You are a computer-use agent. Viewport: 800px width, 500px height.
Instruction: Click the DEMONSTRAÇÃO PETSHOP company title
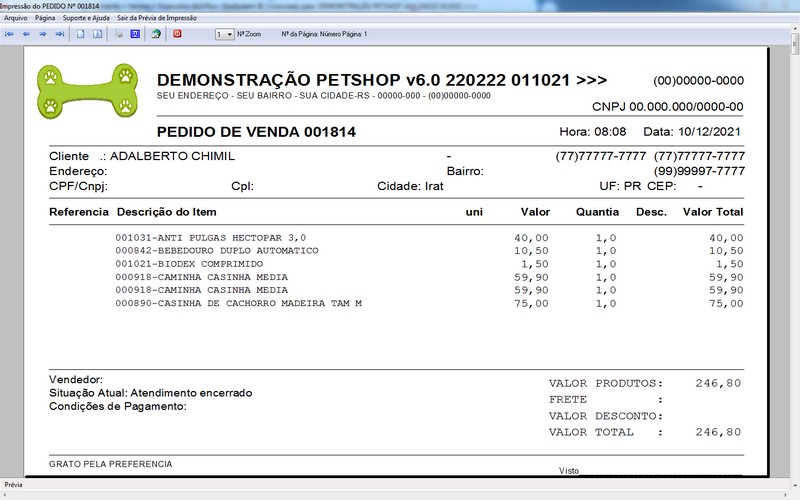(x=382, y=80)
